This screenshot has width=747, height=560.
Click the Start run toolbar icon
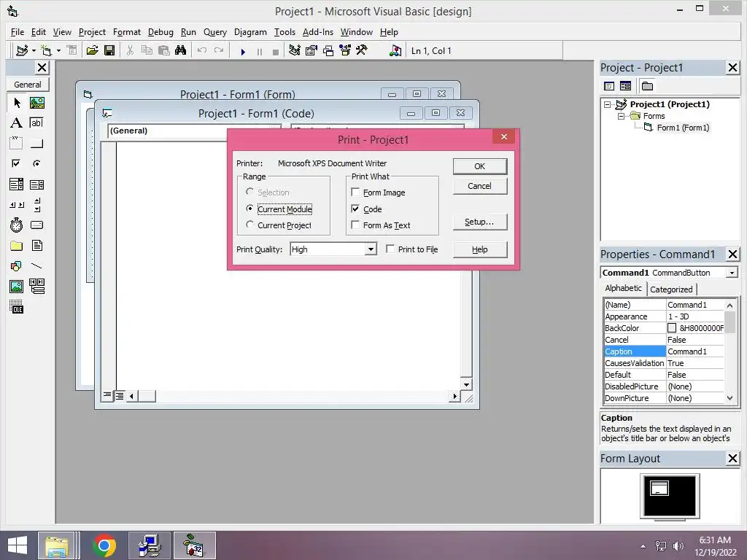coord(243,52)
